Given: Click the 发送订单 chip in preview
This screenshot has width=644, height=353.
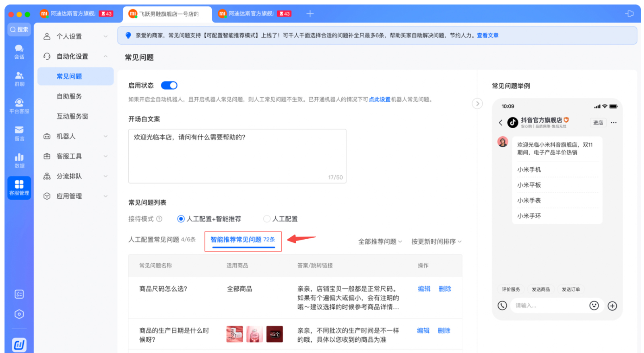Looking at the screenshot, I should [x=571, y=289].
